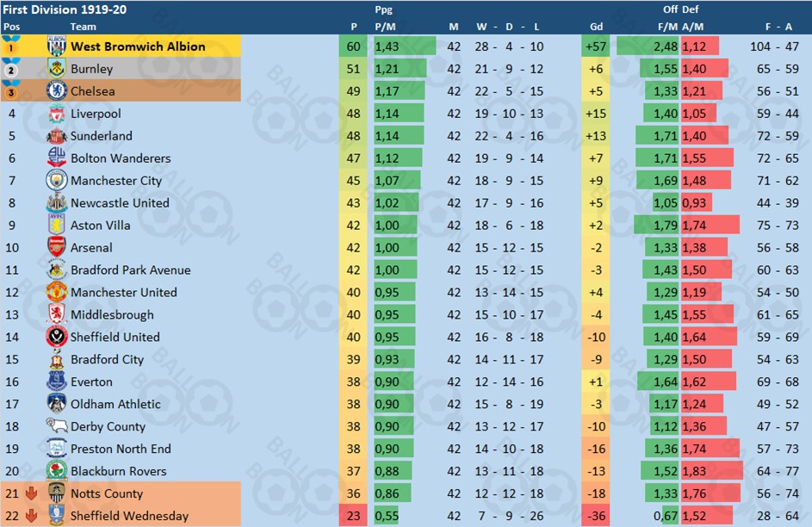Click the Everton club crest
Screen dimensions: 812x527
tap(57, 381)
